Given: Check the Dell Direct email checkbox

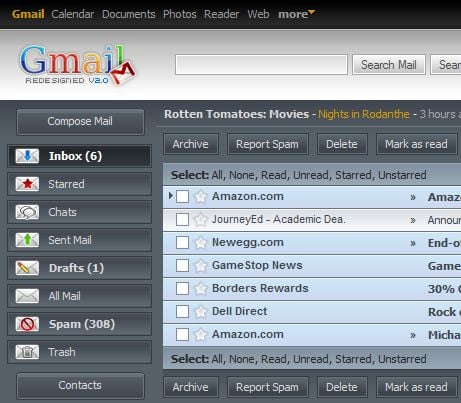Looking at the screenshot, I should point(182,311).
